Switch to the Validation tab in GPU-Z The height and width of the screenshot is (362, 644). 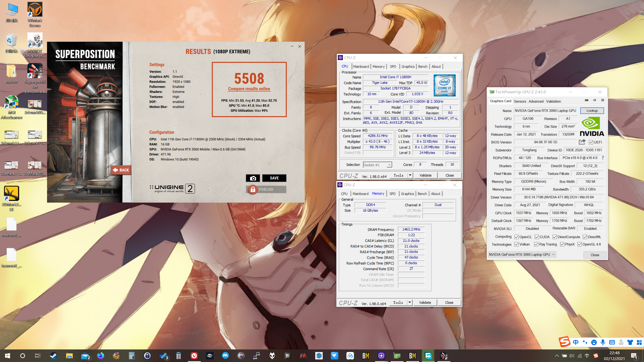tap(553, 101)
